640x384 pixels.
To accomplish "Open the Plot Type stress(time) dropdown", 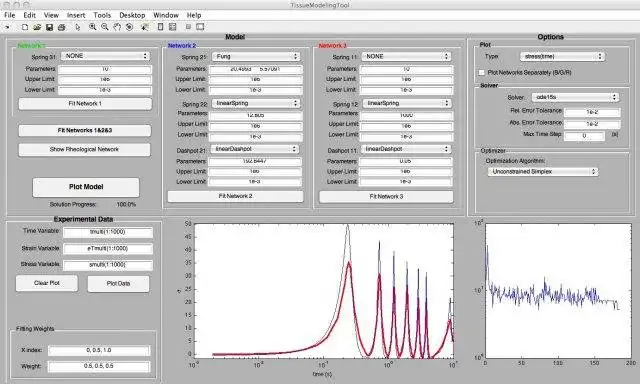I will (562, 56).
